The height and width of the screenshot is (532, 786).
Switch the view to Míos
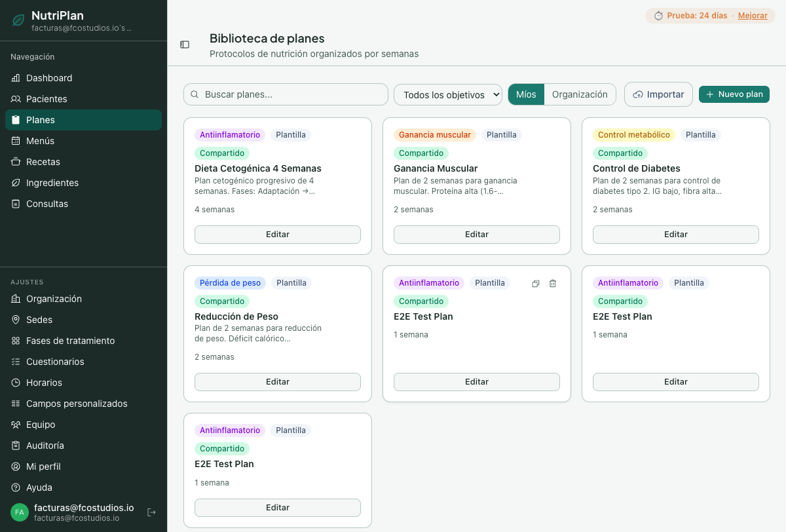pyautogui.click(x=526, y=94)
